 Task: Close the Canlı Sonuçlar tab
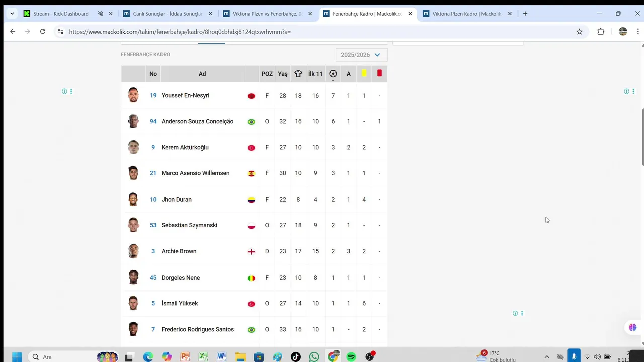pos(210,14)
